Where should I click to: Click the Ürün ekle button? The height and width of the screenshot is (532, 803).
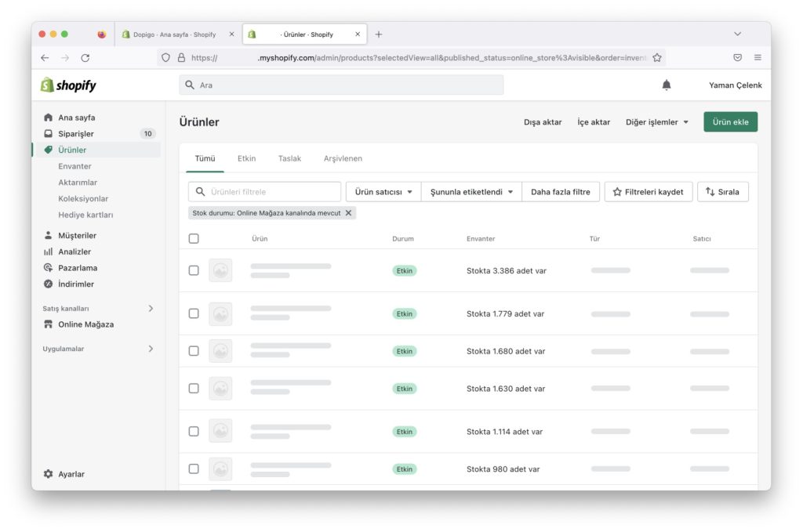[730, 121]
